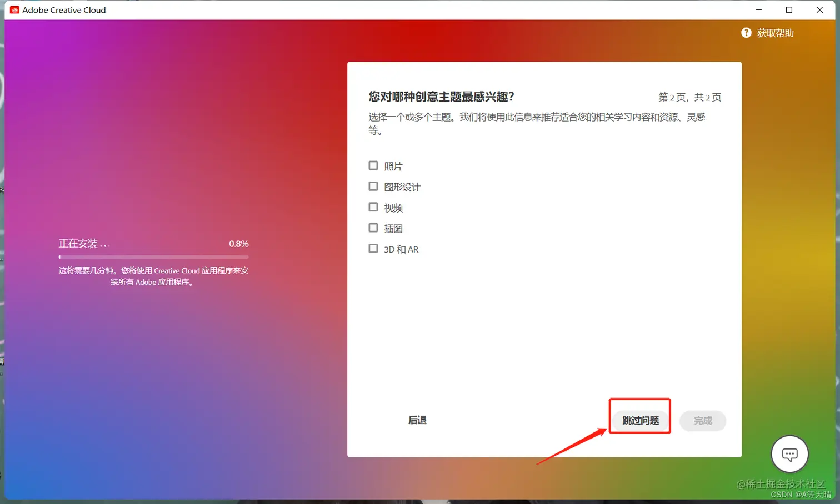
Task: Click the 视频 option label
Action: point(393,208)
